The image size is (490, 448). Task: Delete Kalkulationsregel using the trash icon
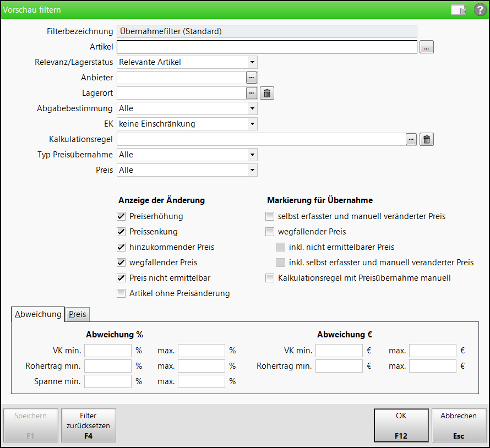(x=427, y=139)
